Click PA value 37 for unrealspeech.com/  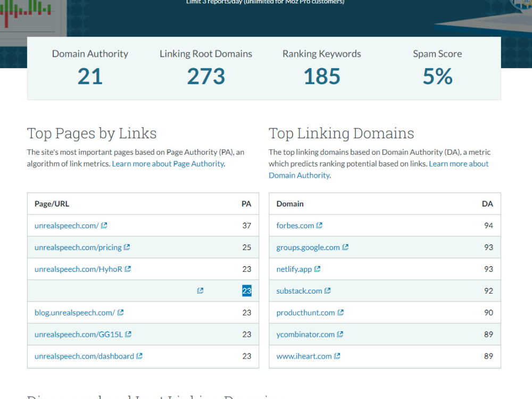click(247, 226)
